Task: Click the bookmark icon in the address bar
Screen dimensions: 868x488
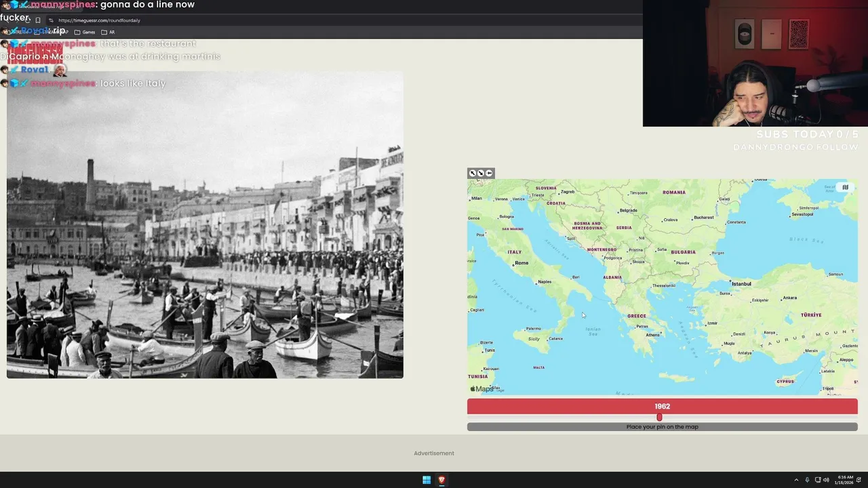Action: 38,20
